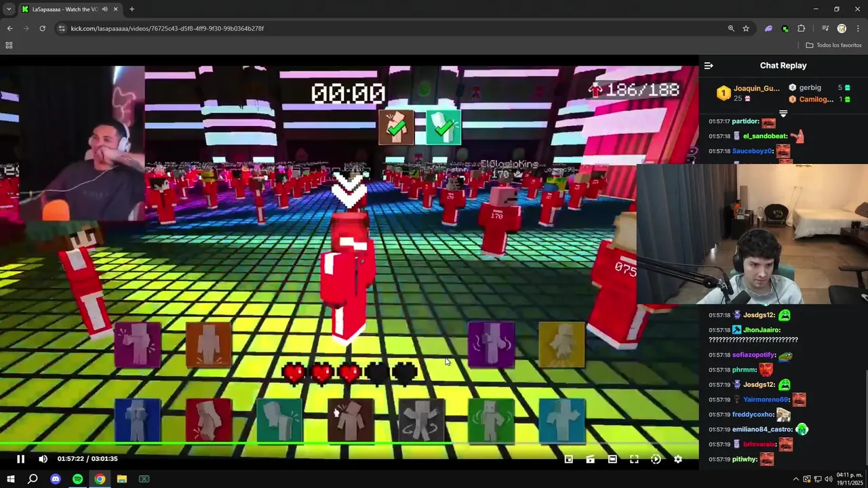This screenshot has height=488, width=868.
Task: Open the Chrome profile avatar
Action: point(842,28)
